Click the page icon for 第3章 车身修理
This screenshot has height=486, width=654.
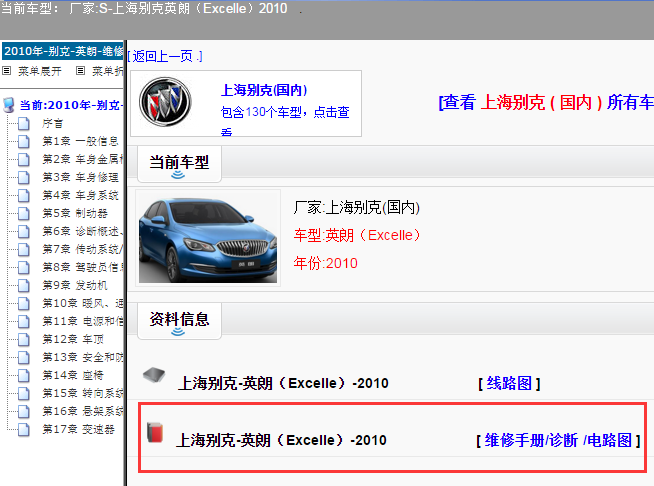tap(24, 177)
